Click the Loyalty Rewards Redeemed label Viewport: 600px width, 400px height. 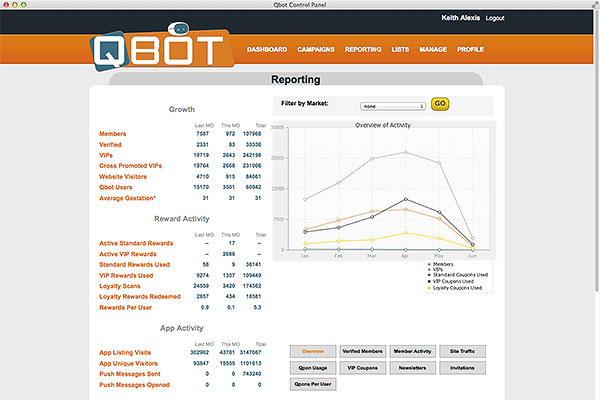[140, 297]
